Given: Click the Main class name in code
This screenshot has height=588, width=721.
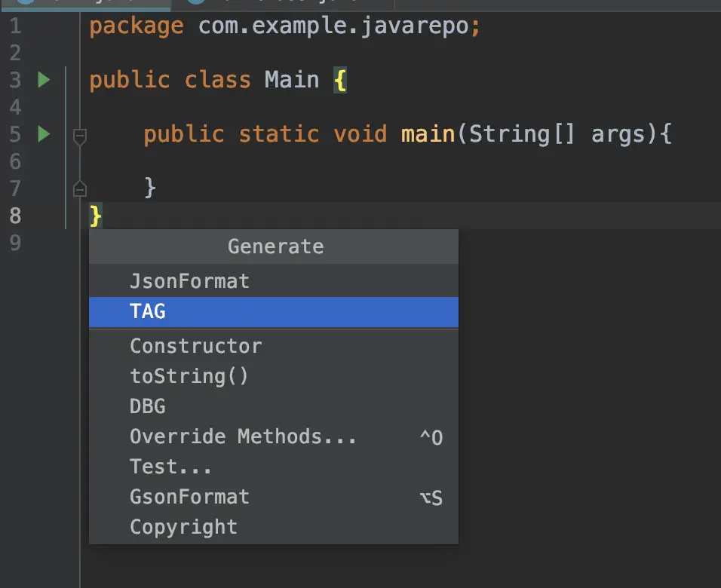Looking at the screenshot, I should pos(292,80).
